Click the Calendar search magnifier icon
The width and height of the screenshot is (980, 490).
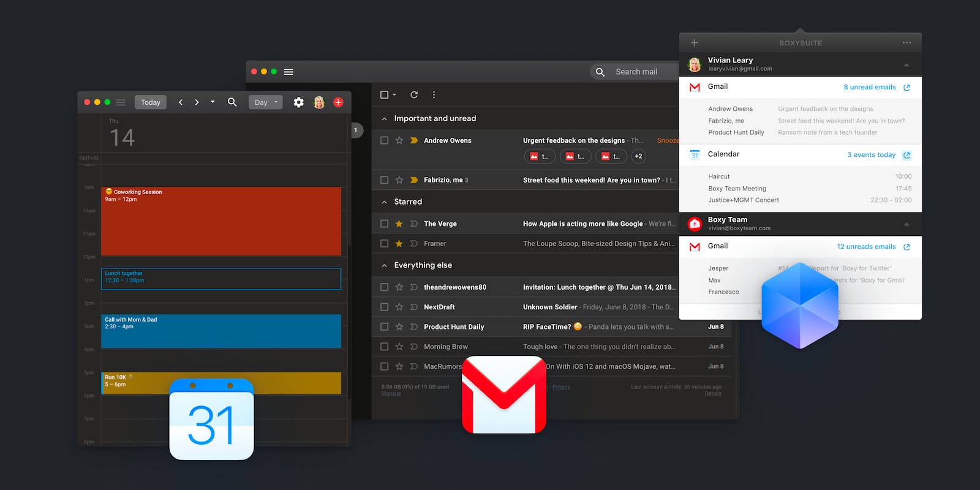point(232,102)
